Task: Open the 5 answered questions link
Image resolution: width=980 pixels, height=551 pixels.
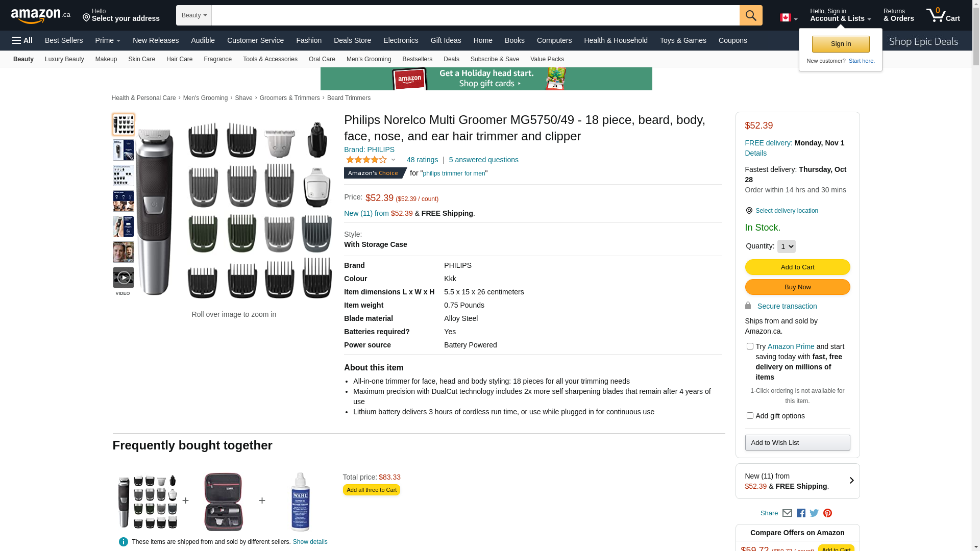Action: pos(483,160)
